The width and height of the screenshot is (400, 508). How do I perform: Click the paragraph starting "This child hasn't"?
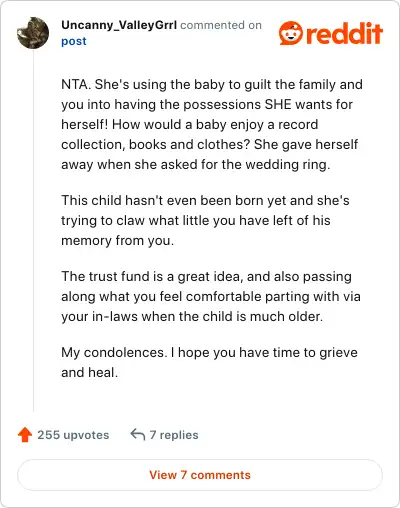pos(205,220)
